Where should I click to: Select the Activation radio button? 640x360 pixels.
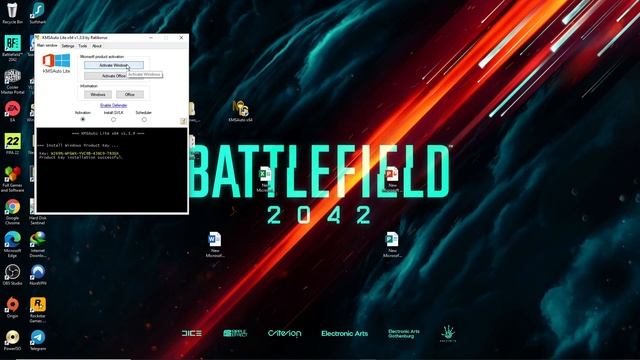click(x=83, y=120)
